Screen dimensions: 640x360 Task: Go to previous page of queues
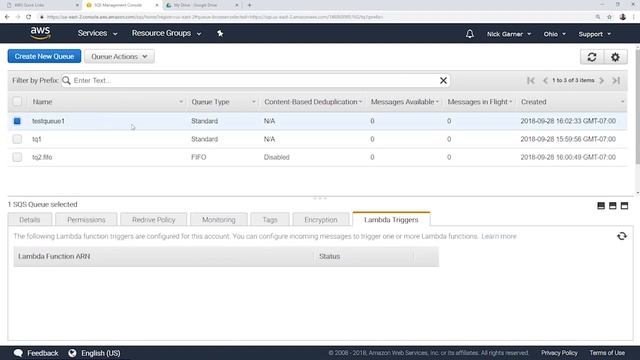click(545, 80)
